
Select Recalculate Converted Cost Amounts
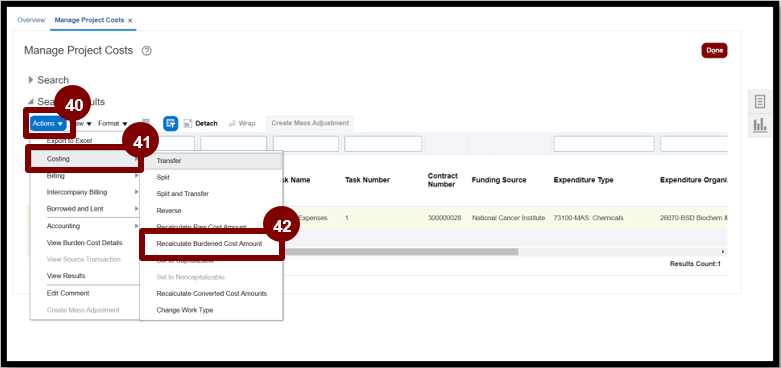tap(211, 293)
